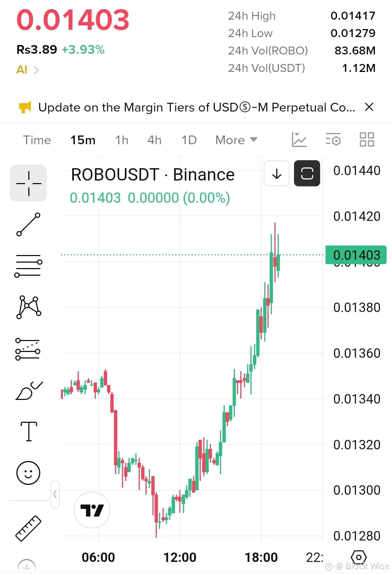Viewport: 392px width, 575px height.
Task: Tap the 06:00 time axis label
Action: pos(98,557)
